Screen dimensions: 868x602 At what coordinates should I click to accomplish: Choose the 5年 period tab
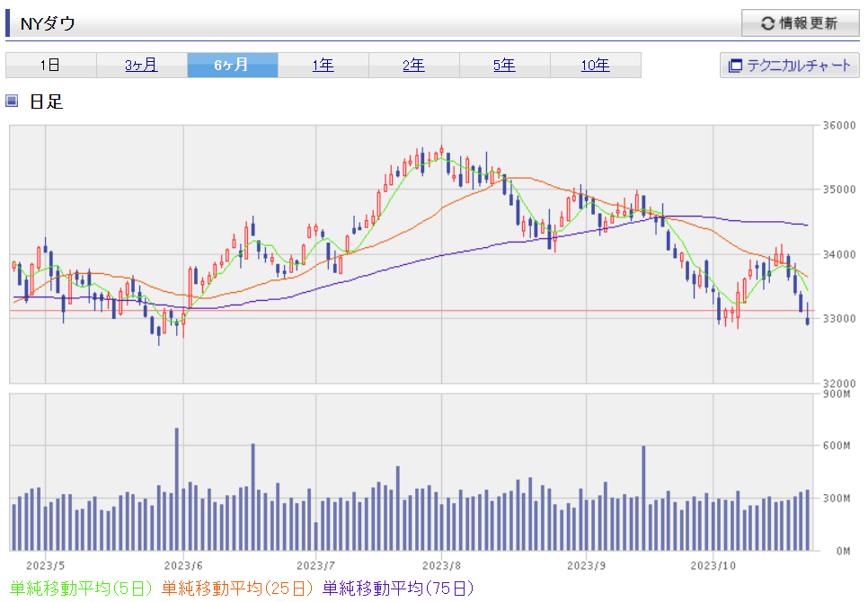pos(504,65)
